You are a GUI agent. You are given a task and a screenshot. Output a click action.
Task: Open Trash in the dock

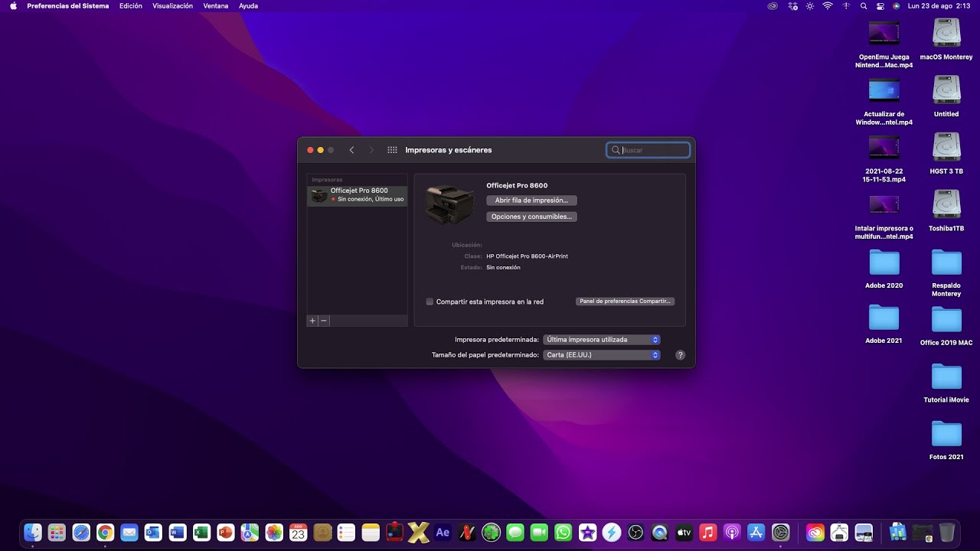click(x=947, y=533)
